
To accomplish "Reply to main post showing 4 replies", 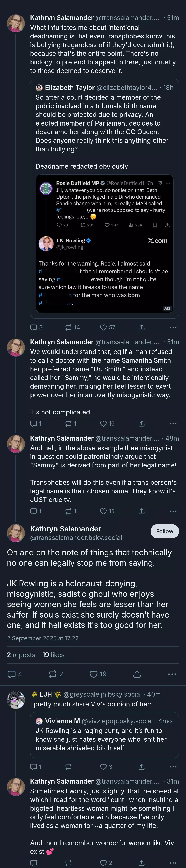I will point(15,674).
